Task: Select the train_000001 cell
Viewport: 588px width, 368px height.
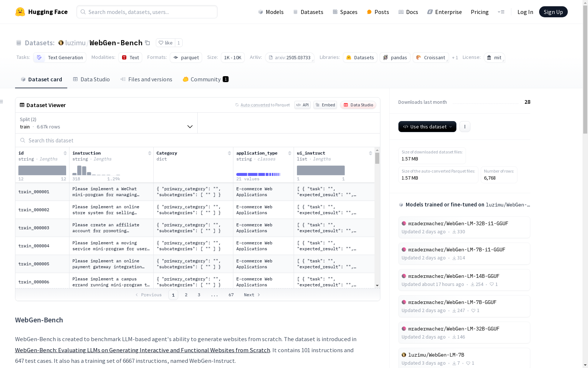Action: [x=42, y=192]
